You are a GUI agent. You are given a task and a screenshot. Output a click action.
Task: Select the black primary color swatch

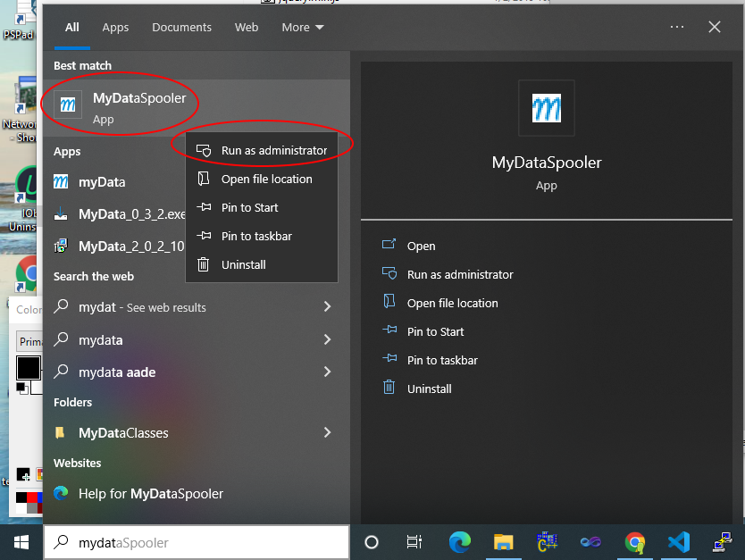[29, 368]
